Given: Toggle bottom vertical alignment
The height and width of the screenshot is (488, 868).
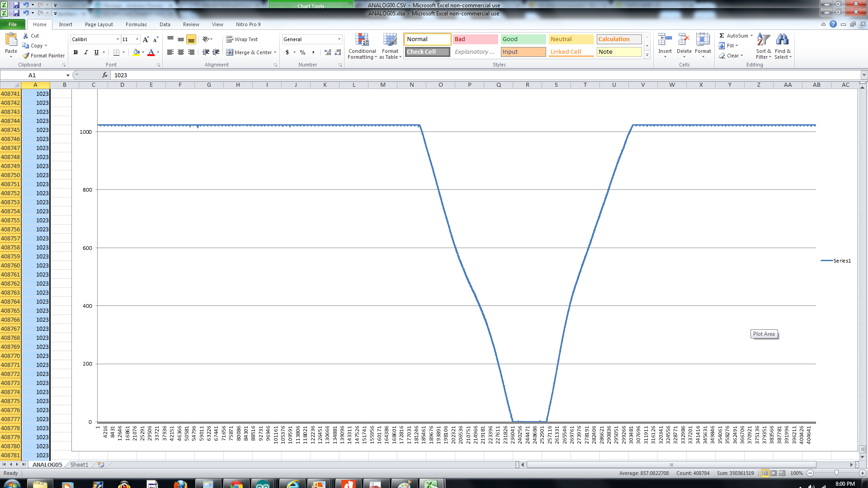Looking at the screenshot, I should click(191, 39).
